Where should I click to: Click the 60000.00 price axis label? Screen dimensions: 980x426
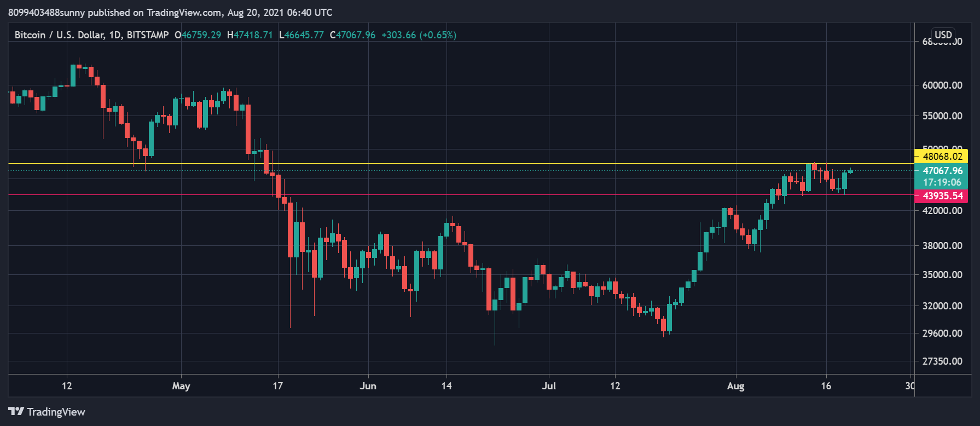[x=942, y=85]
